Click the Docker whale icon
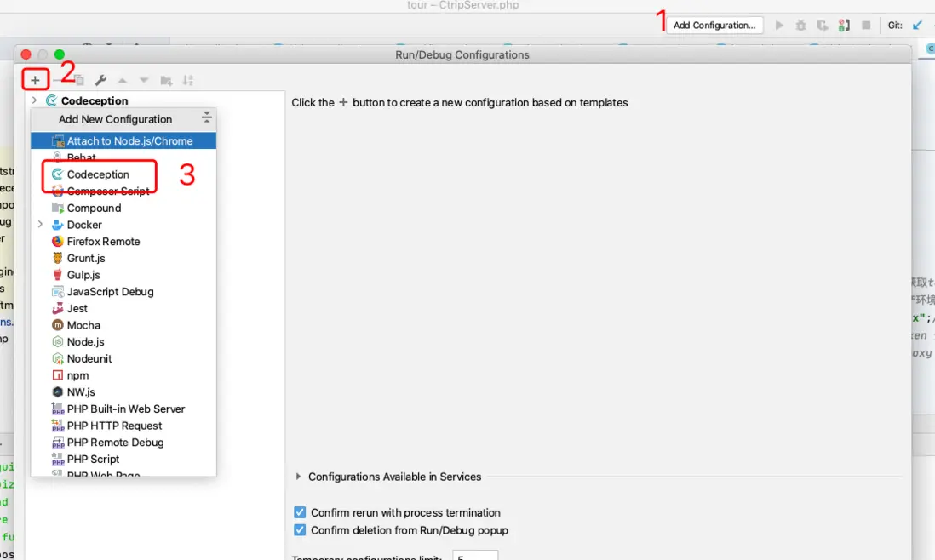 tap(57, 225)
